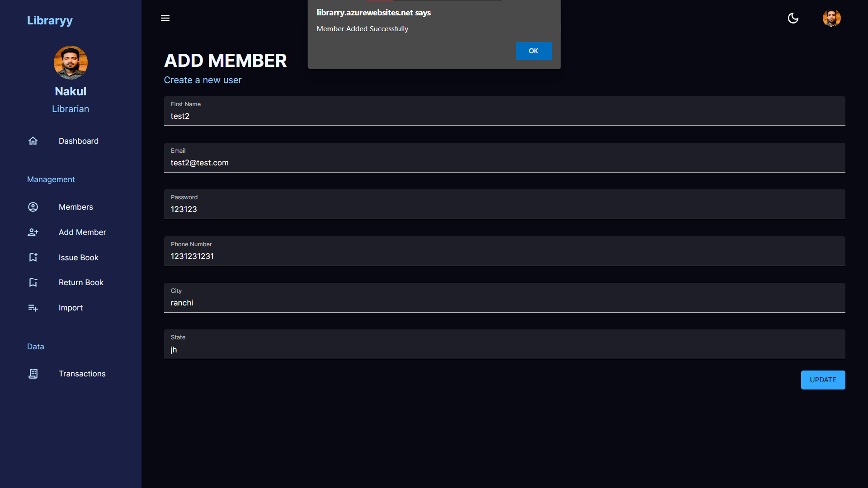This screenshot has width=868, height=488.
Task: Click the State input field
Action: tap(504, 350)
